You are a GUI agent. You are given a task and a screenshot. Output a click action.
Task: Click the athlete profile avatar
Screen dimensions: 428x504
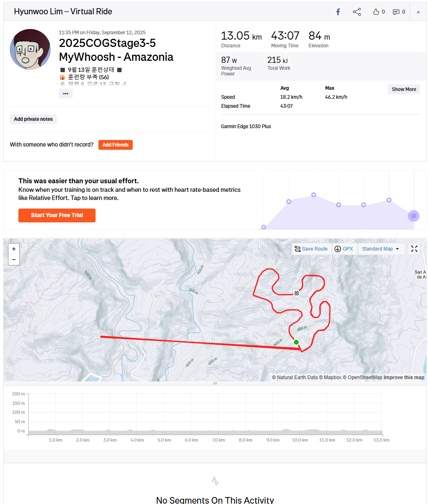30,49
